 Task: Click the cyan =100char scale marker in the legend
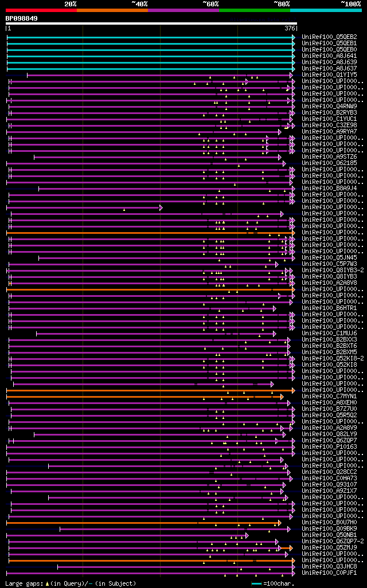256,584
